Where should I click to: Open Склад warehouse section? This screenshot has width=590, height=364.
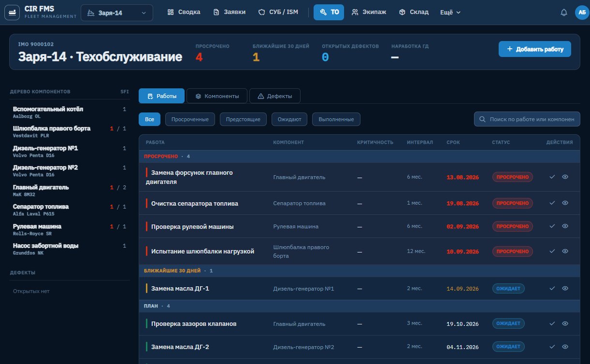(414, 12)
